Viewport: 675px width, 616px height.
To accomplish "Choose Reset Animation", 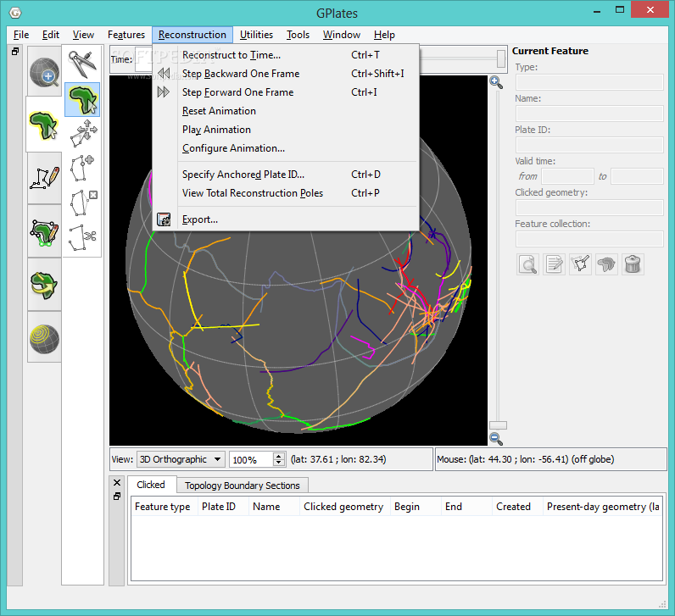I will click(x=286, y=111).
